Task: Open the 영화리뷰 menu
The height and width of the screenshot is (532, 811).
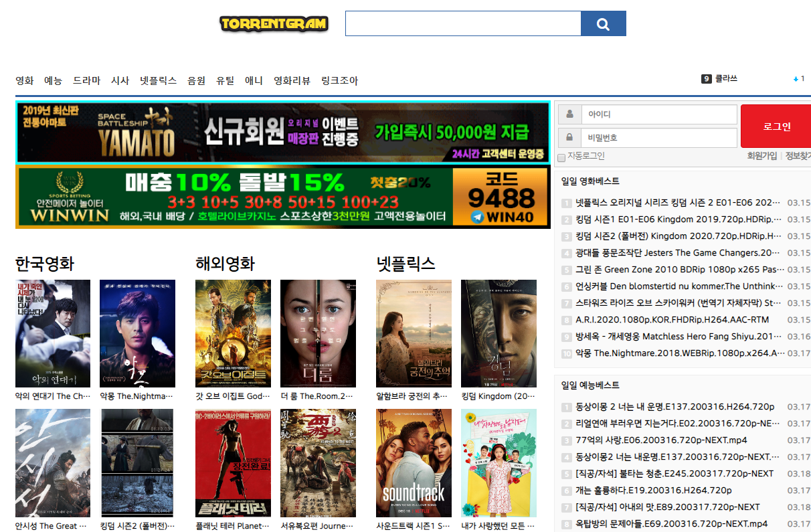Action: point(292,80)
